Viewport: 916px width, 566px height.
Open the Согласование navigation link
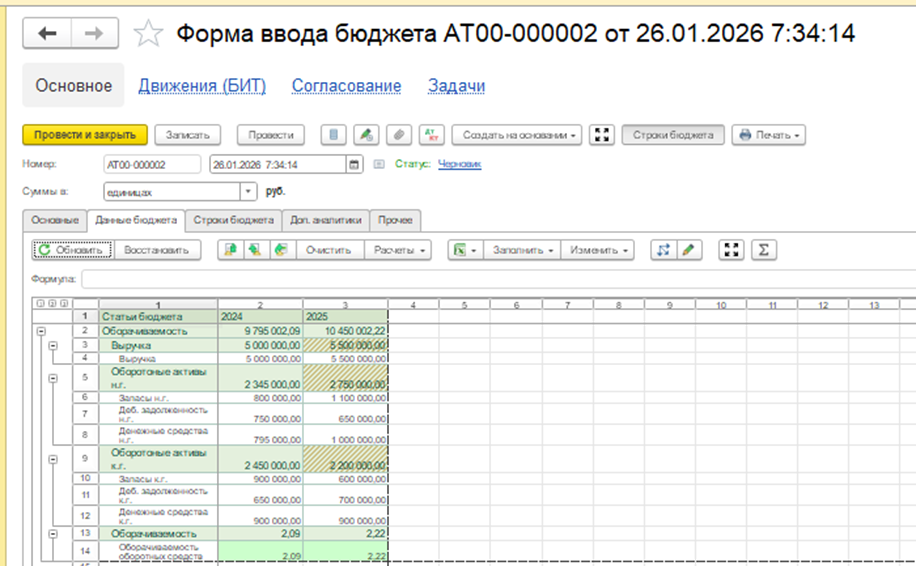(346, 86)
